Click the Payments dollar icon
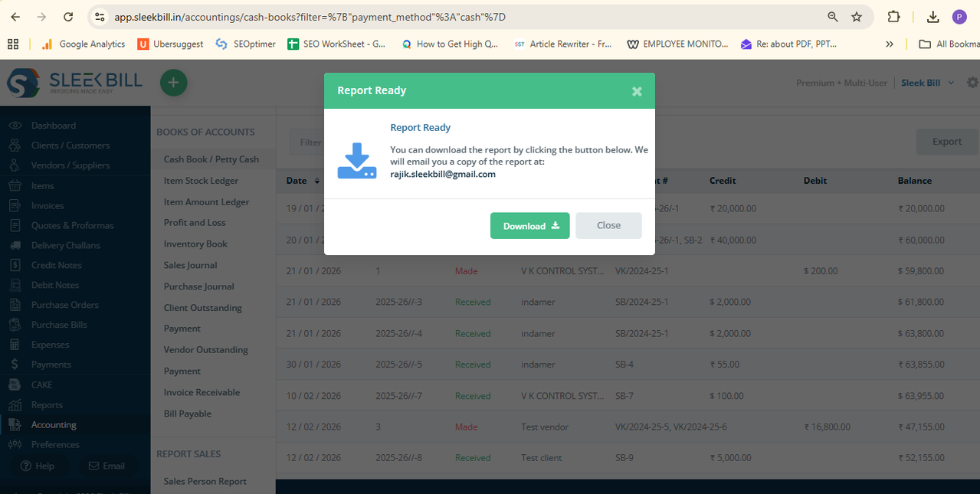This screenshot has height=494, width=980. point(15,365)
